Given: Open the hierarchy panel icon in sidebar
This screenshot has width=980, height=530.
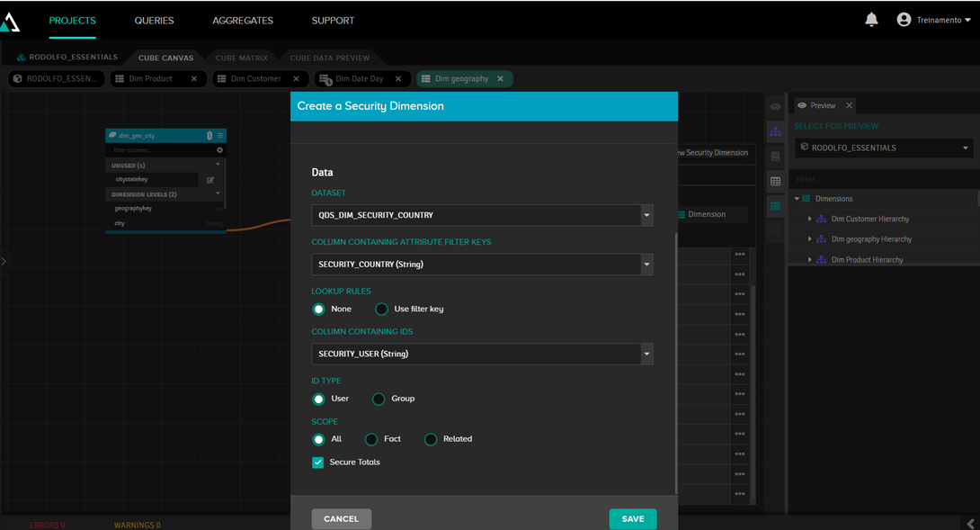Looking at the screenshot, I should 775,131.
